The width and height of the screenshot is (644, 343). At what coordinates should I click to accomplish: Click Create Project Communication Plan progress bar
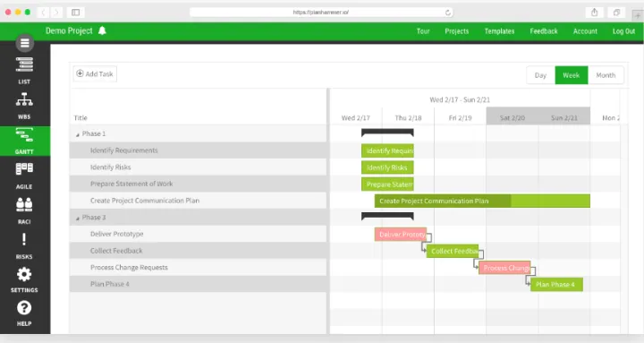(482, 201)
